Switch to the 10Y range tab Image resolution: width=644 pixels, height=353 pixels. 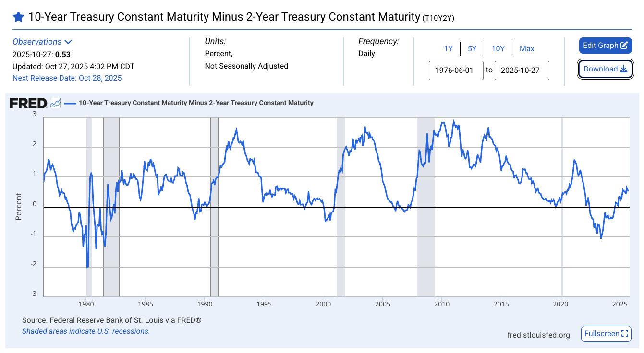498,48
